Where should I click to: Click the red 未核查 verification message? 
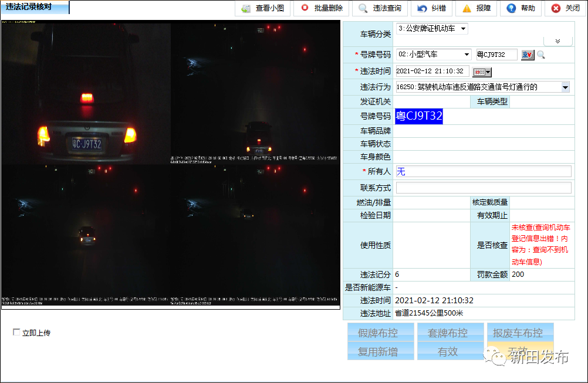540,245
